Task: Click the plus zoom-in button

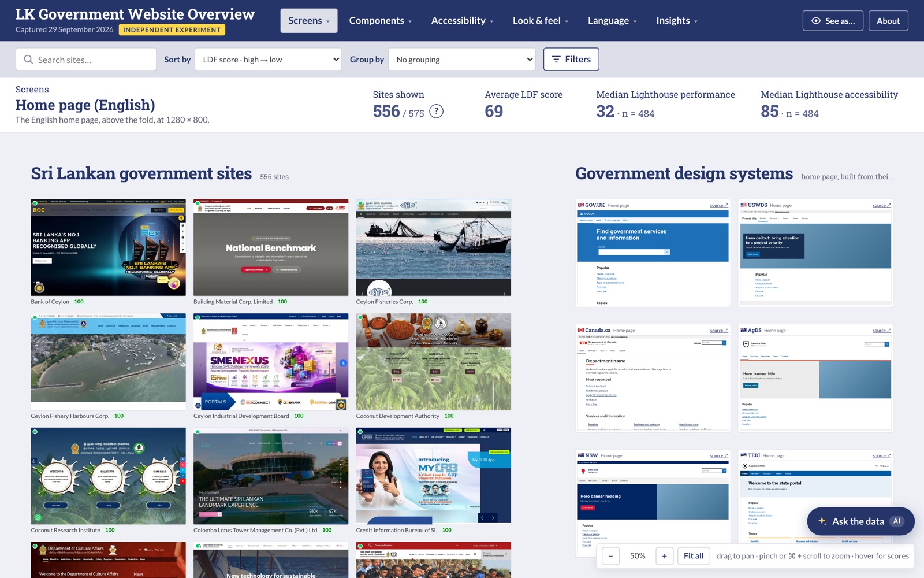Action: coord(664,556)
